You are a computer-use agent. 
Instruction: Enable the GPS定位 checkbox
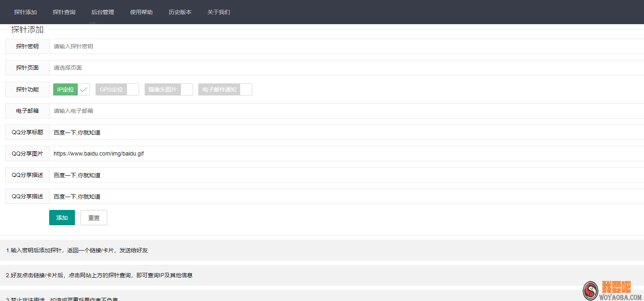point(117,89)
